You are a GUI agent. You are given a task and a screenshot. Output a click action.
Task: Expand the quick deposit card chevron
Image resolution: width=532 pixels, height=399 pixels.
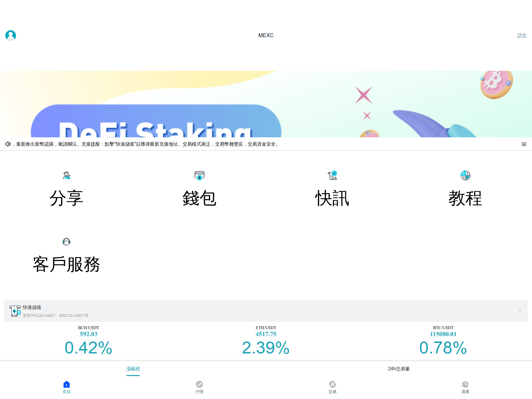(520, 311)
